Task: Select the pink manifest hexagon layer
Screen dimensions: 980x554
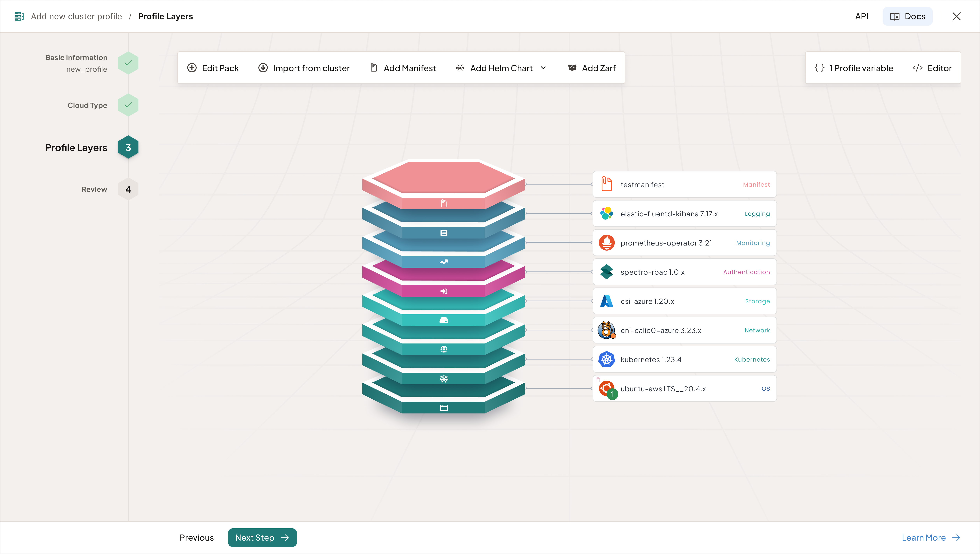Action: (443, 177)
